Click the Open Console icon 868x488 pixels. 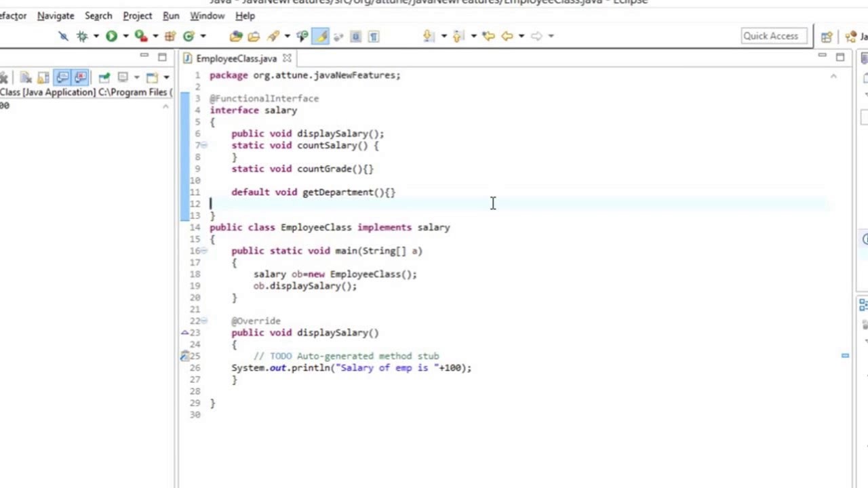(152, 77)
